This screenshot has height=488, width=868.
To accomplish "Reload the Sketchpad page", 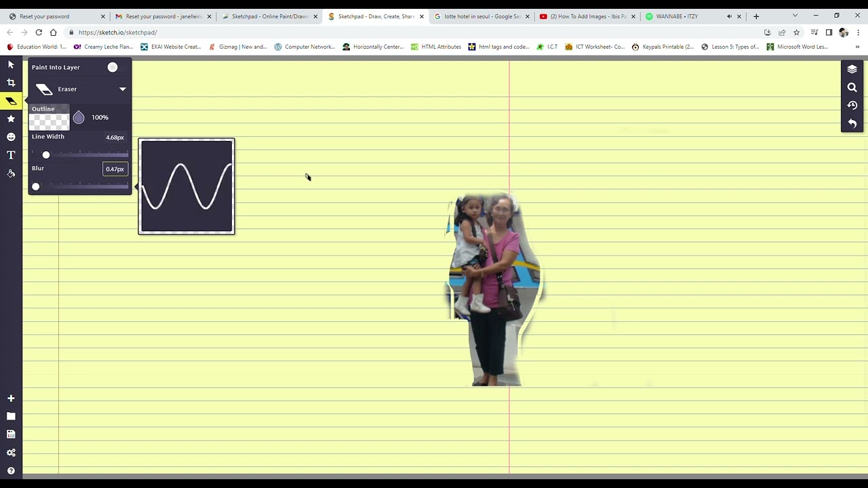I will [x=39, y=32].
